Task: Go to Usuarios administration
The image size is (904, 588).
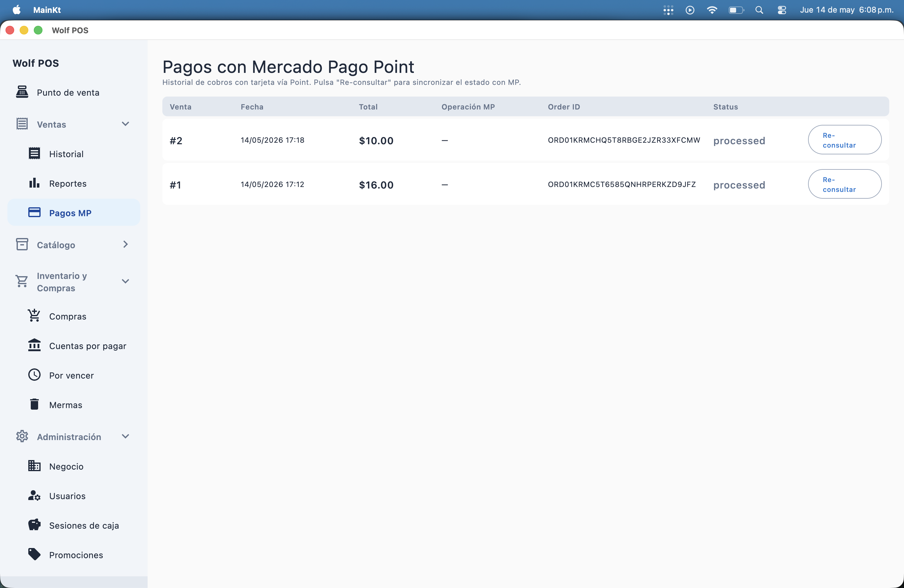Action: (74, 496)
